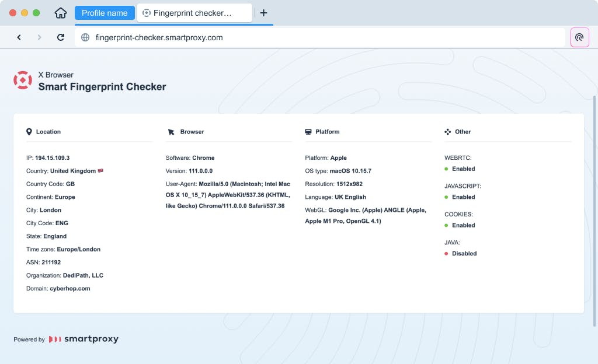Reload the page
The height and width of the screenshot is (364, 598).
(61, 37)
